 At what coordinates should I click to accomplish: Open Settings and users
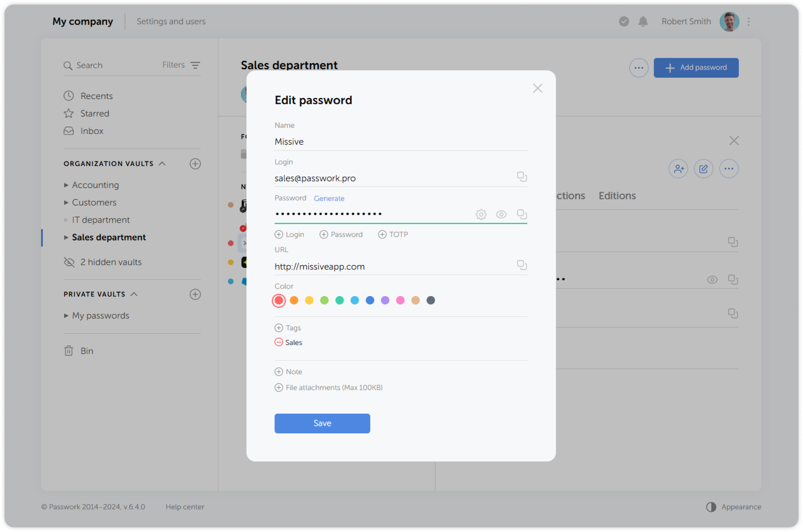pyautogui.click(x=171, y=21)
